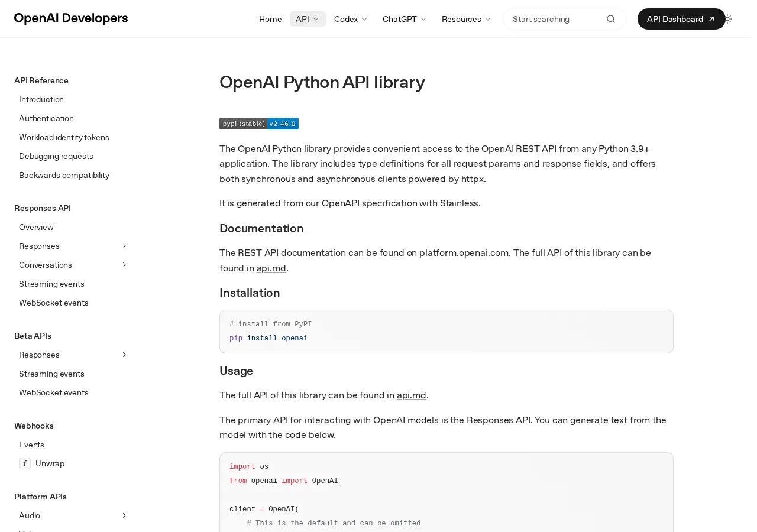Click the Unwrap function icon
The width and height of the screenshot is (757, 532).
click(x=25, y=463)
